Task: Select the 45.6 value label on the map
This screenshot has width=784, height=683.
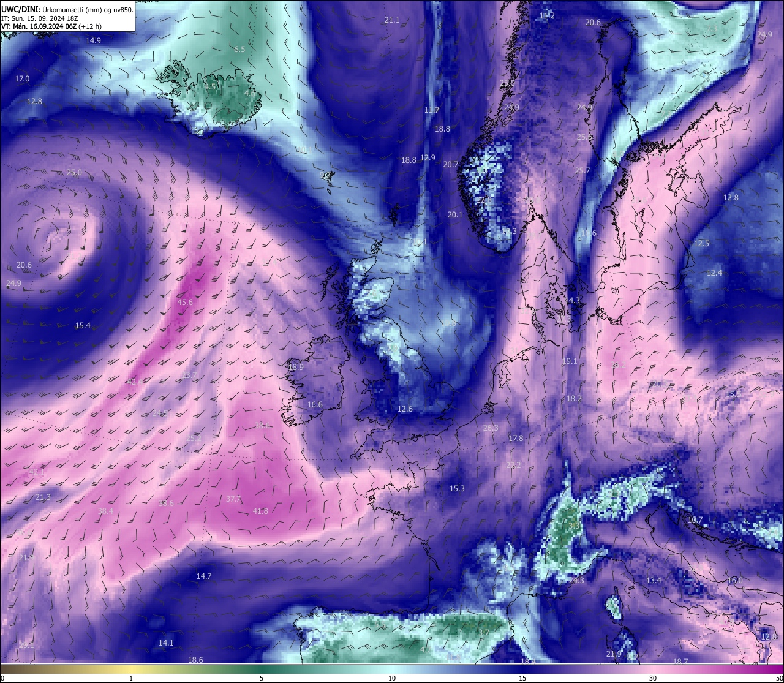Action: [x=185, y=302]
